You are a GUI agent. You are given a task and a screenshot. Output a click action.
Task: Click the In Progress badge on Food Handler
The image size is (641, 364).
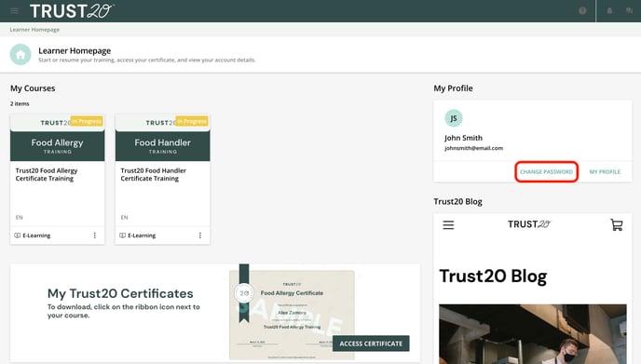click(x=192, y=121)
